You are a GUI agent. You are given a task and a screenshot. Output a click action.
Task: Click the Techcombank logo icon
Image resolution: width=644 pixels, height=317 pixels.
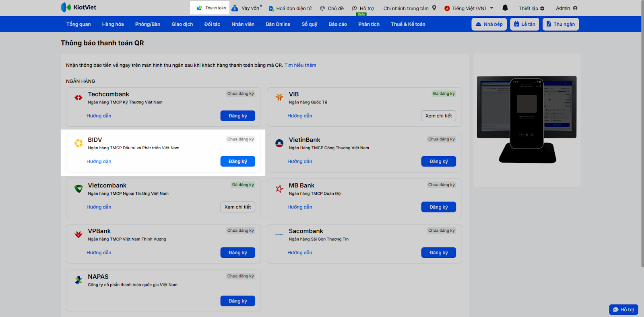[78, 97]
